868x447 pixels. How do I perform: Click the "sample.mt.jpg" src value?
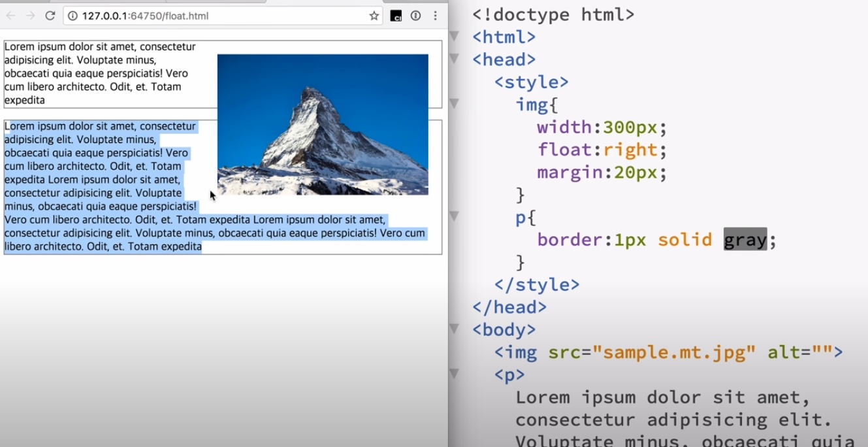[x=674, y=352]
